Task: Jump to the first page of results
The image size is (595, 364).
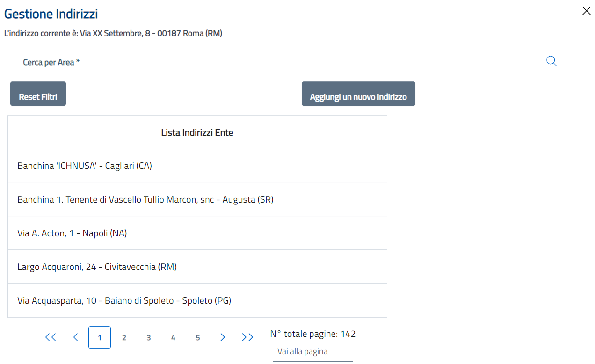Action: tap(51, 337)
